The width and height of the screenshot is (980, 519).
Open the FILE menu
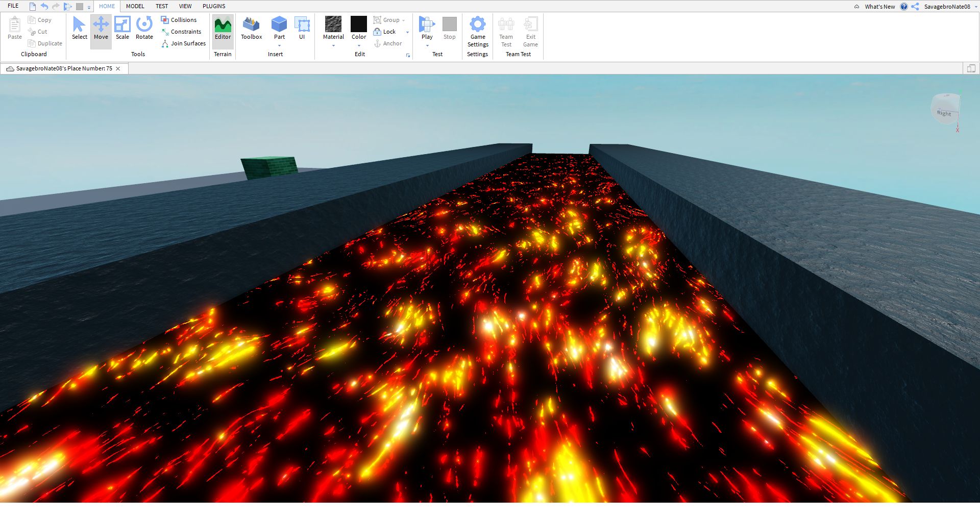(13, 6)
